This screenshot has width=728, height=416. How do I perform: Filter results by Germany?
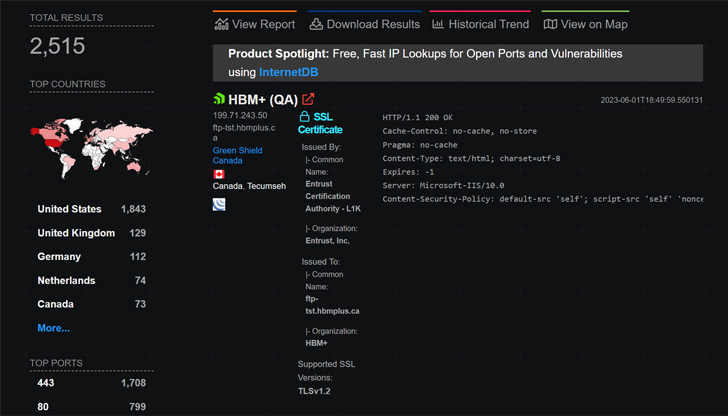(x=59, y=257)
